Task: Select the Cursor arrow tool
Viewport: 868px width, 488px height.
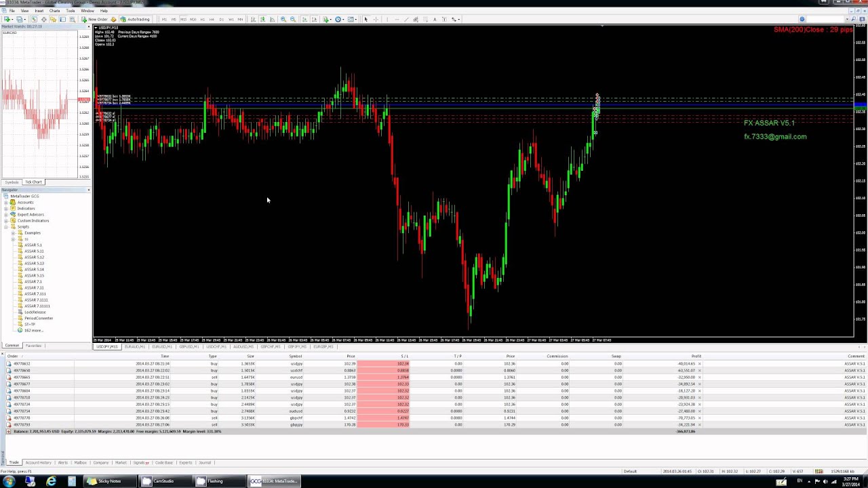Action: tap(366, 19)
